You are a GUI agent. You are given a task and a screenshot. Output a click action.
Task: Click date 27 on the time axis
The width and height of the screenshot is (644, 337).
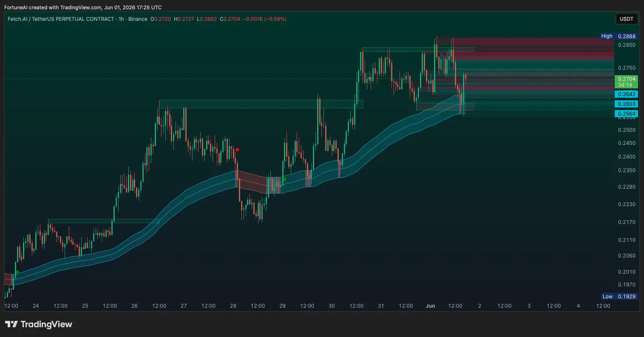[184, 306]
